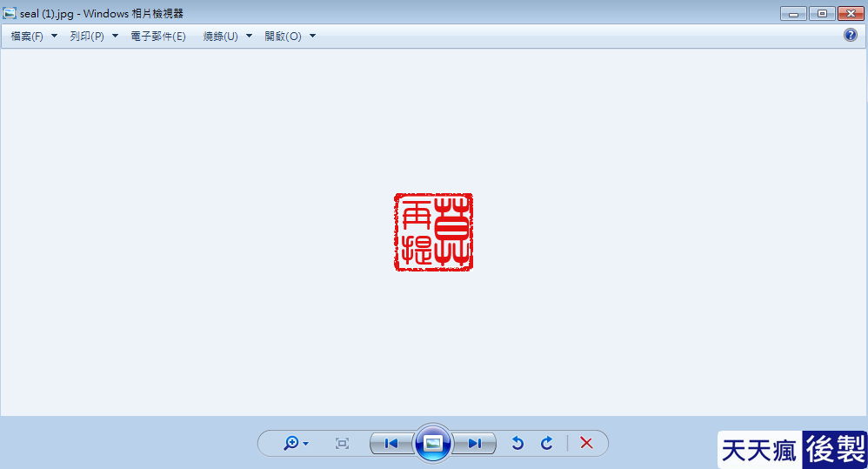The height and width of the screenshot is (469, 868).
Task: Expand the arrow beside 燒錄(U)
Action: pos(249,36)
